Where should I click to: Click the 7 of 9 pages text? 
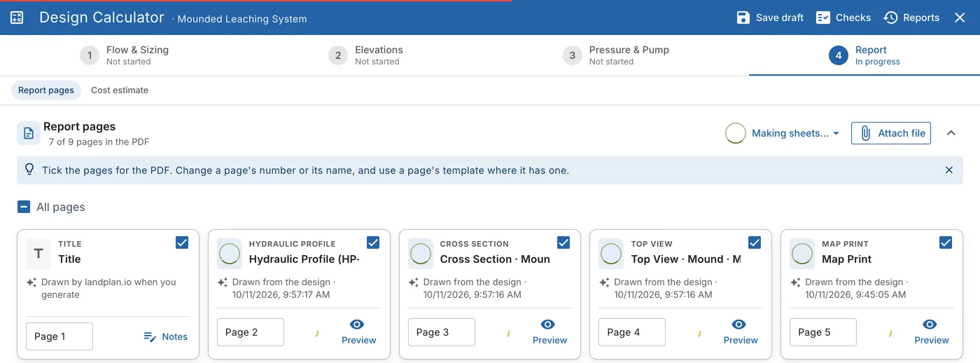pos(99,142)
